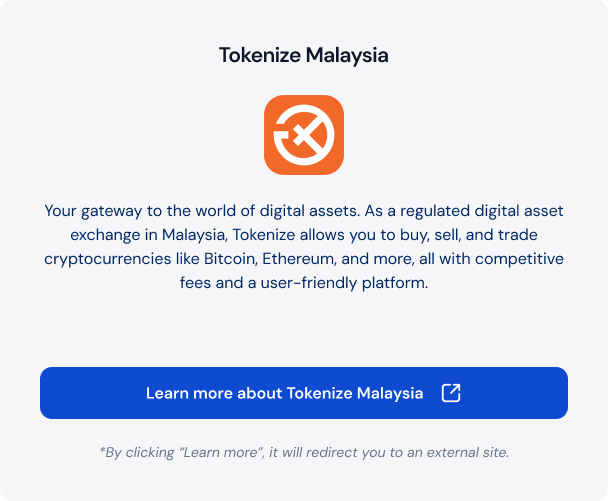Click the line mentioning Bitcoin, Ethereum
The width and height of the screenshot is (608, 501).
pos(304,259)
